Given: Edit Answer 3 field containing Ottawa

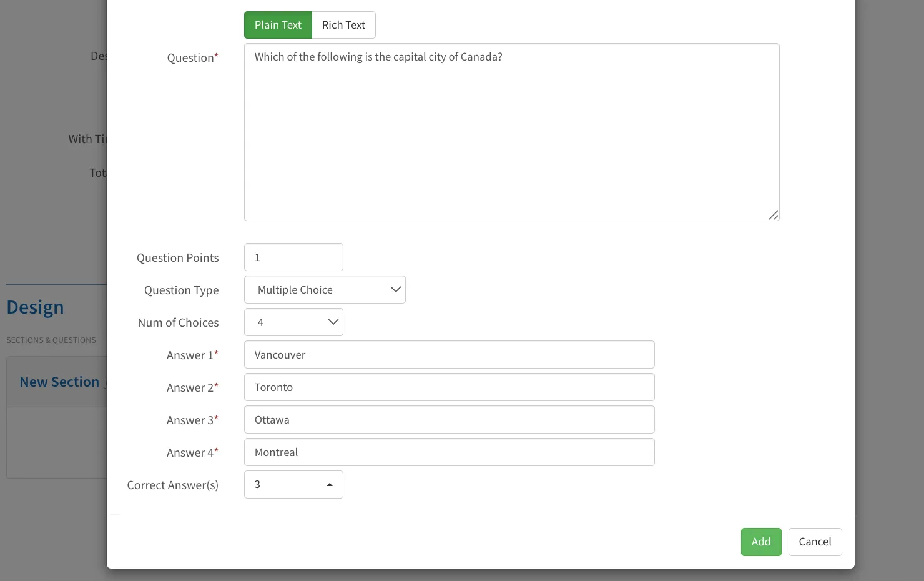Looking at the screenshot, I should pos(449,420).
